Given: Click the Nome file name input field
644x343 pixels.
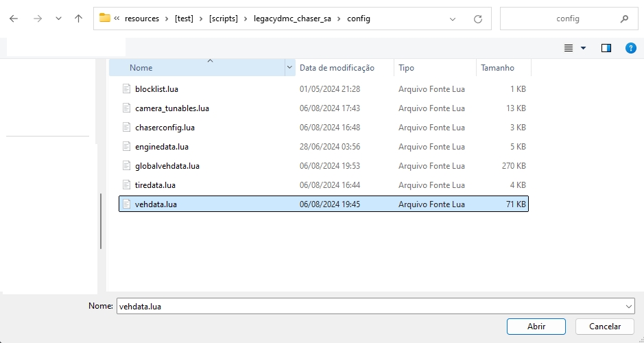Looking at the screenshot, I should click(370, 307).
